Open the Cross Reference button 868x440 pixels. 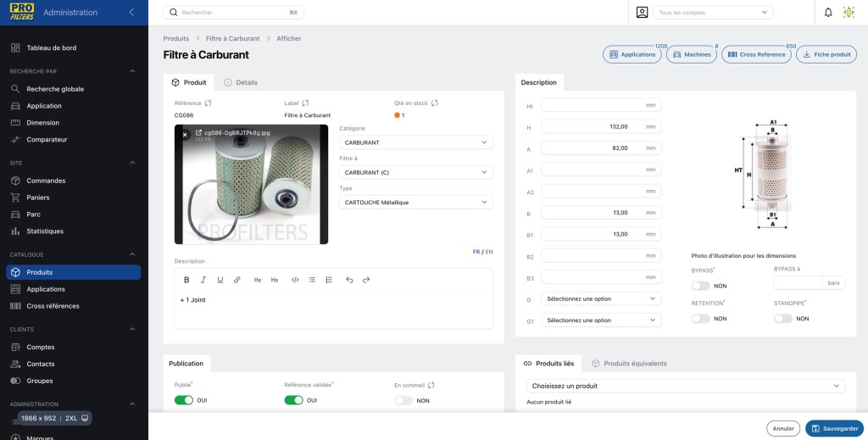756,55
